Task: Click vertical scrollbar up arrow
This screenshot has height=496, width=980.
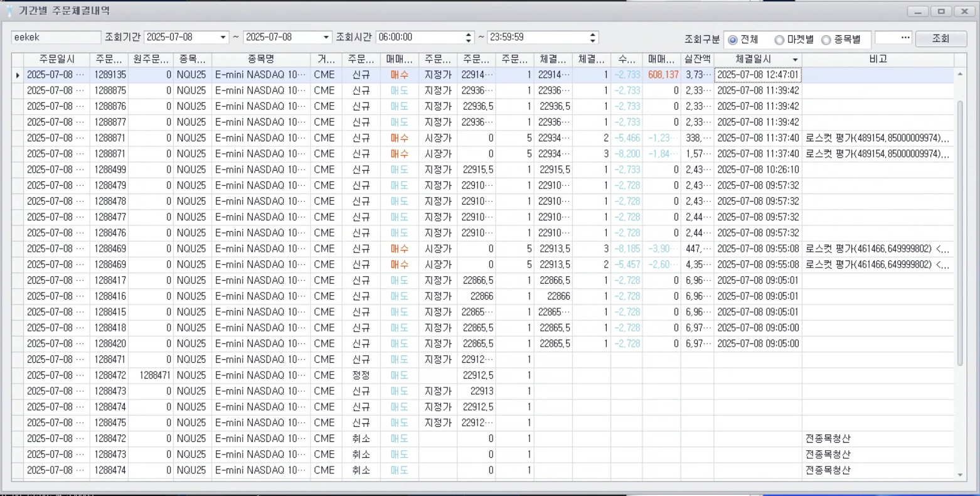Action: (x=959, y=75)
